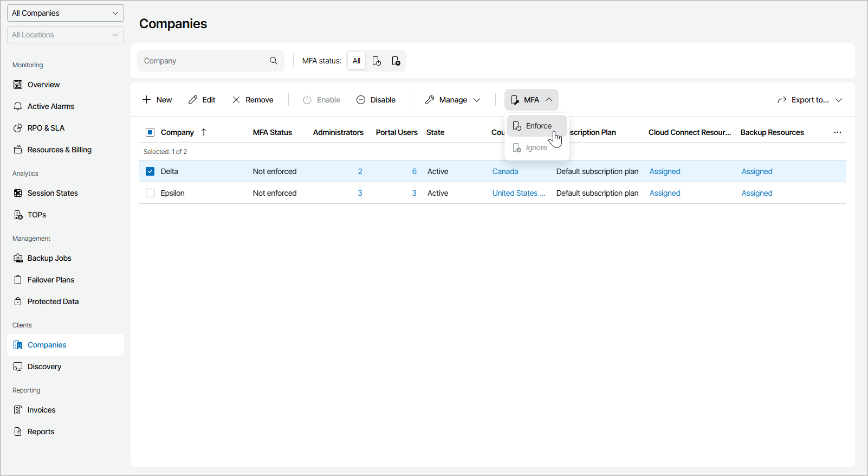Screen dimensions: 868x476
Task: Open the All Locations dropdown
Action: [x=66, y=35]
